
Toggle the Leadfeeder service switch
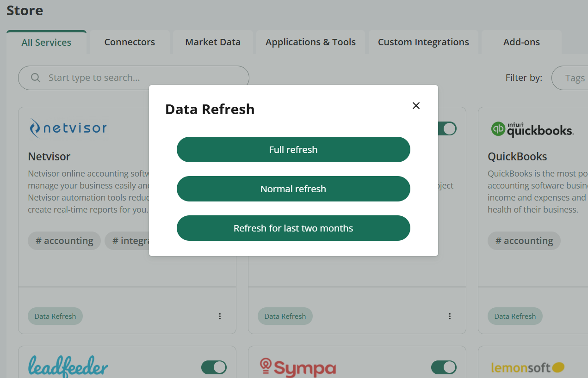coord(214,367)
